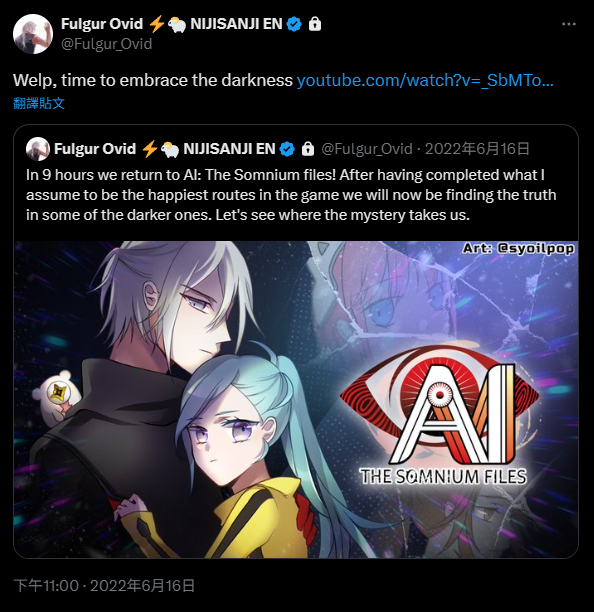Click Fulgur Ovid's main profile avatar

[x=33, y=34]
